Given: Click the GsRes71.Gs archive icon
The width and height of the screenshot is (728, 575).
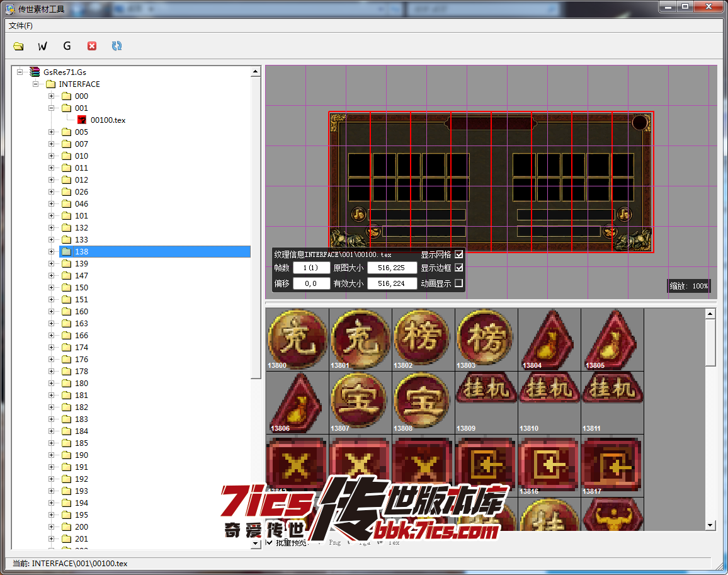Looking at the screenshot, I should (x=35, y=72).
